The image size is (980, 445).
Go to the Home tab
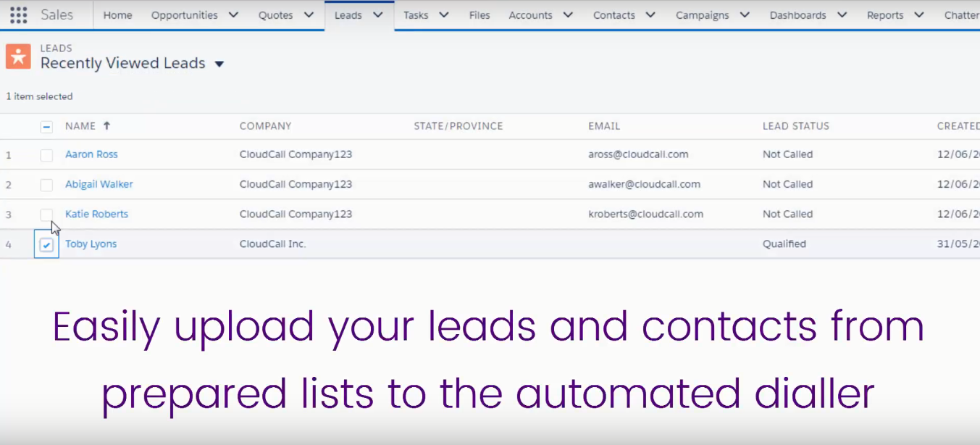coord(118,15)
